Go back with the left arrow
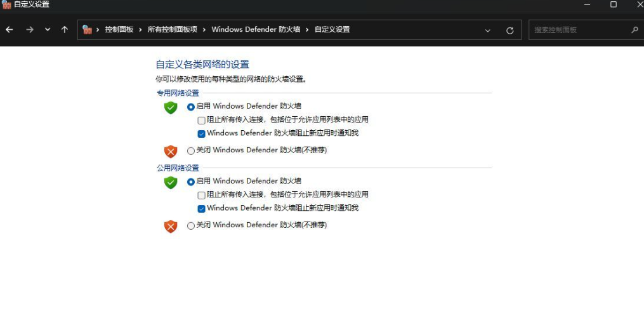 [x=9, y=30]
